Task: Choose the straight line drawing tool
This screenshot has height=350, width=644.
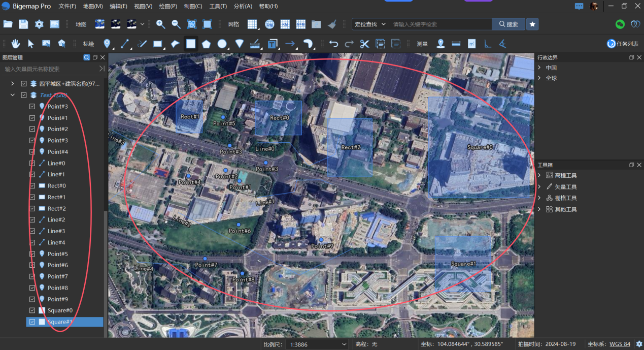Action: 125,44
